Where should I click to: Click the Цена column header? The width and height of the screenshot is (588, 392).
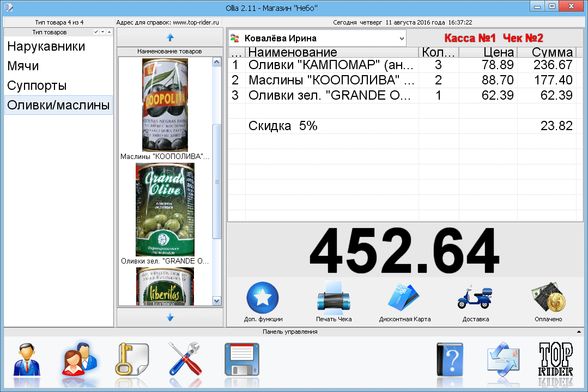(x=488, y=52)
